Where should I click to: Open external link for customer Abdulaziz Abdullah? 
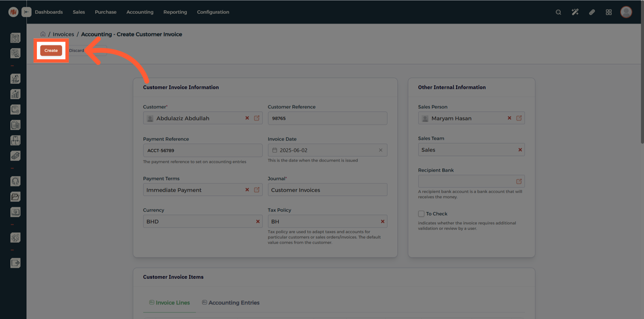pyautogui.click(x=257, y=118)
